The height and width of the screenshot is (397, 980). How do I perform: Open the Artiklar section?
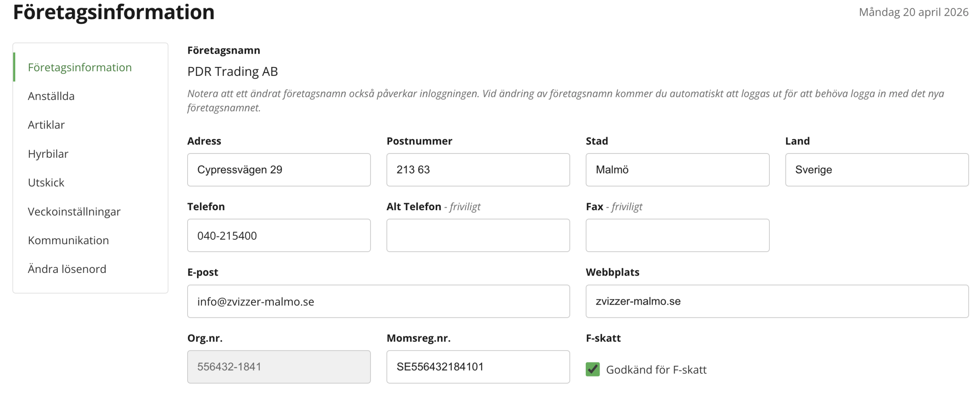click(x=46, y=125)
